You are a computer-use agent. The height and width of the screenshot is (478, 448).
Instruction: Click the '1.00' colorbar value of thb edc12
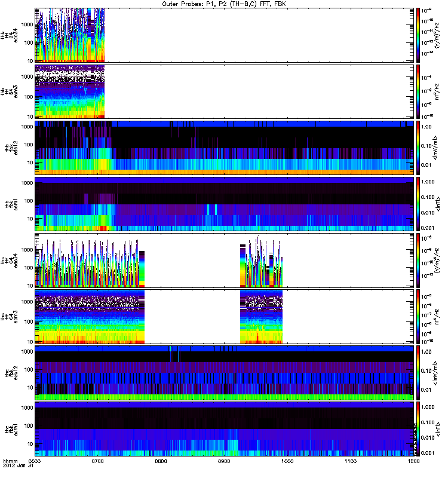(426, 127)
